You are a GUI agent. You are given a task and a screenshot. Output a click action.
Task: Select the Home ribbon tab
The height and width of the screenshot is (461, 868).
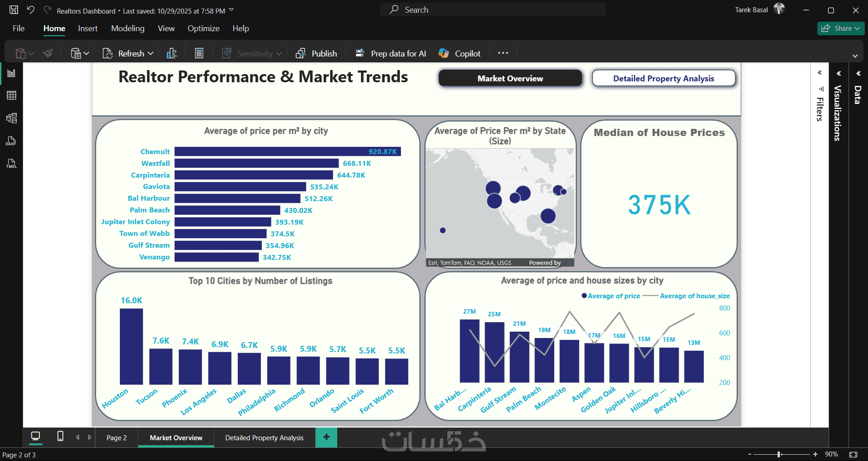pos(54,28)
